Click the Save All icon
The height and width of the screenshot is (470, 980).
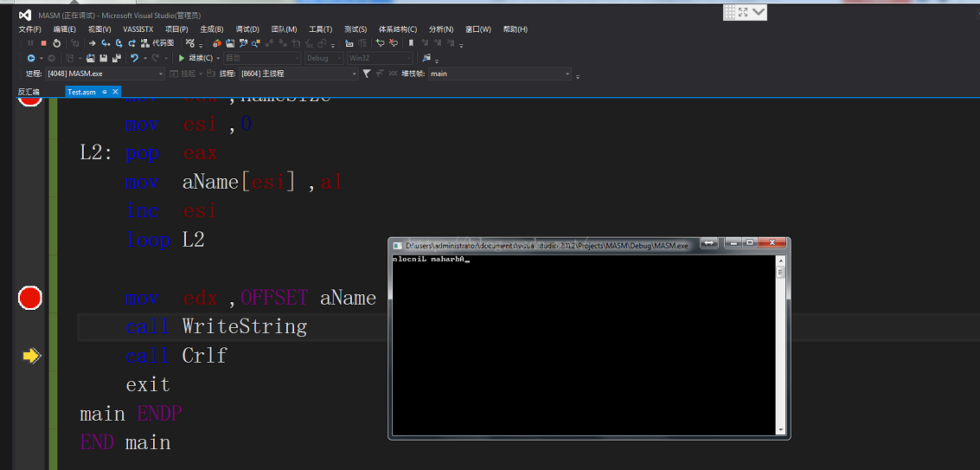pos(116,58)
